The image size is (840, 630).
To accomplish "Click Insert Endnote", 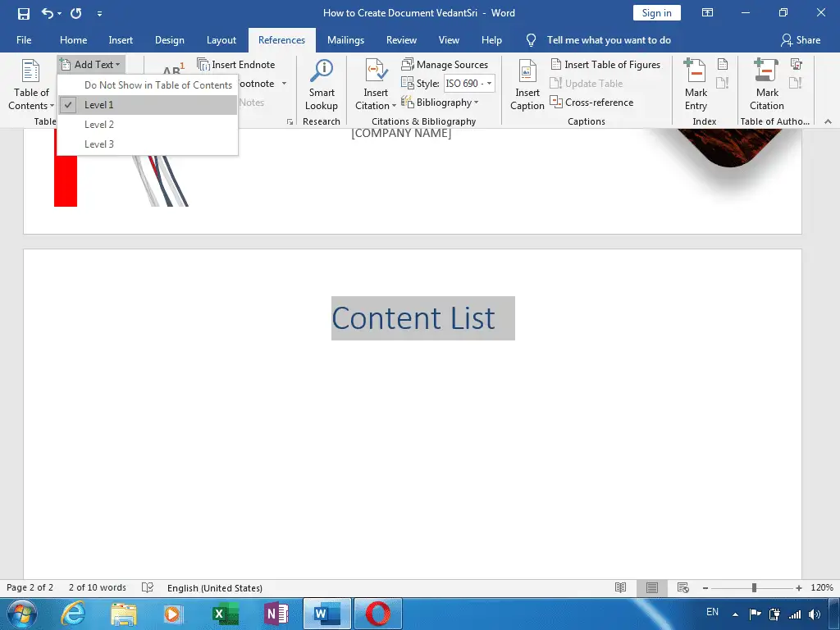I will tap(236, 64).
